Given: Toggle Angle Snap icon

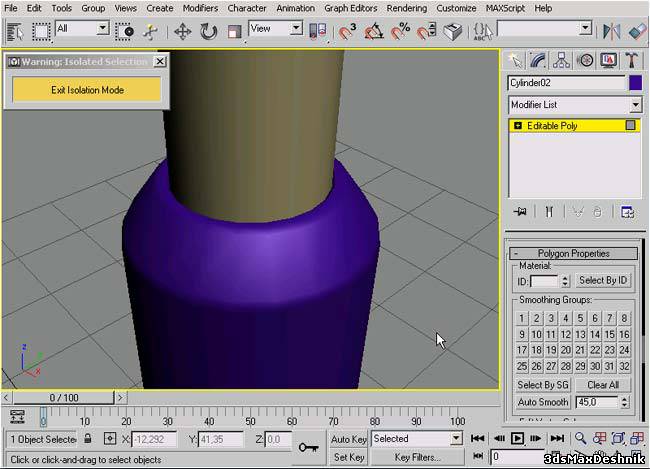Looking at the screenshot, I should click(x=374, y=32).
